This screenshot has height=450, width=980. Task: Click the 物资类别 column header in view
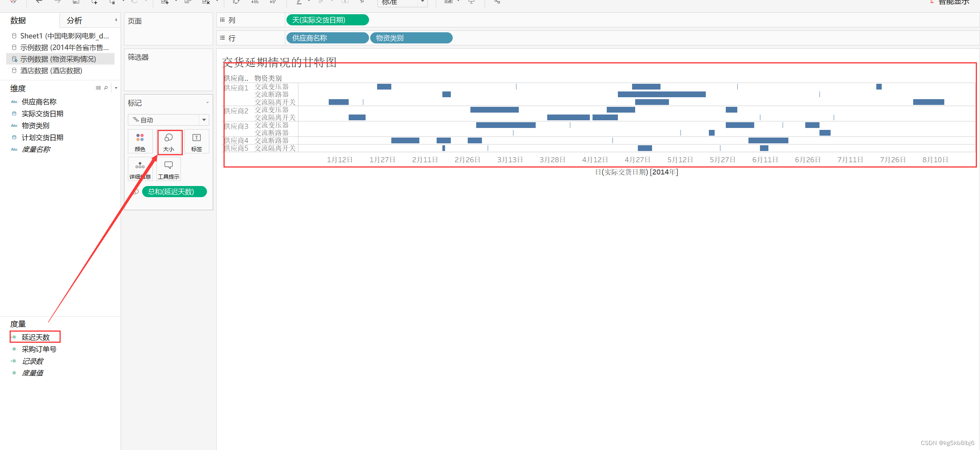click(x=268, y=78)
